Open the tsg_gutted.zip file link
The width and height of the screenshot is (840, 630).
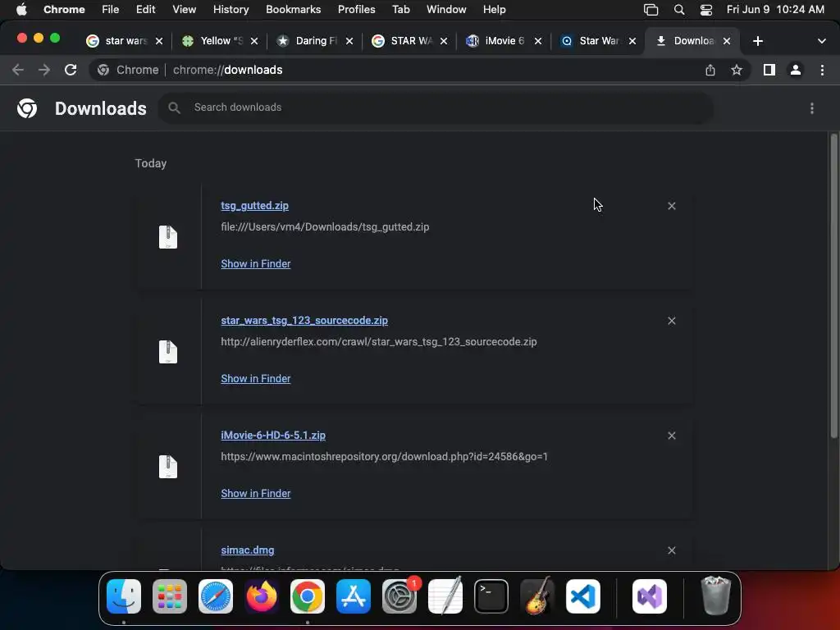(254, 206)
